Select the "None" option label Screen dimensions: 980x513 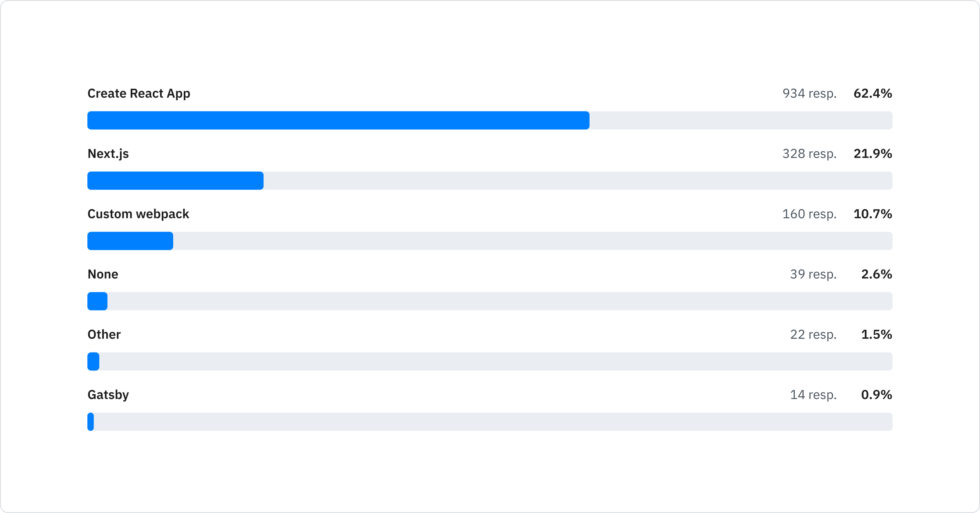coord(103,274)
